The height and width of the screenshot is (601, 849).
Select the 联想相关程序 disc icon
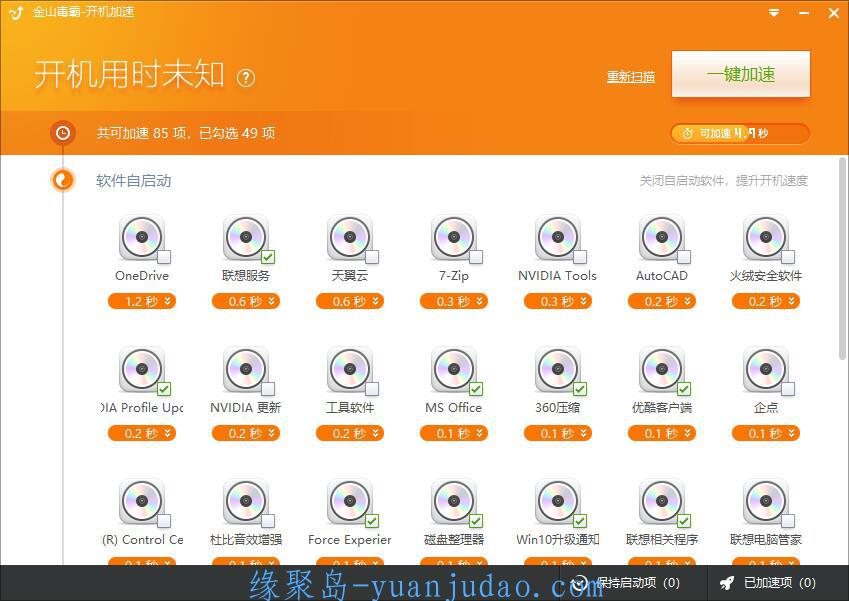tap(662, 501)
